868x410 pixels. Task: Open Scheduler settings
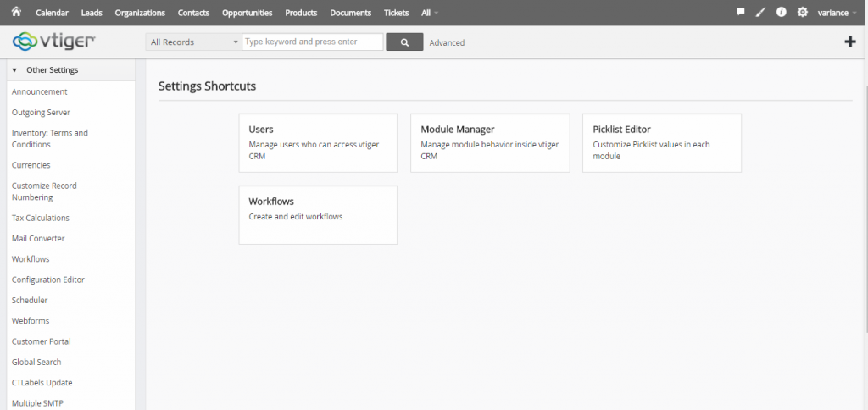[x=30, y=301]
